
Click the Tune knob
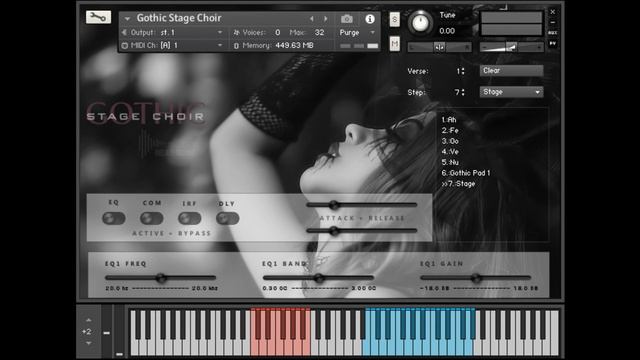coord(420,22)
